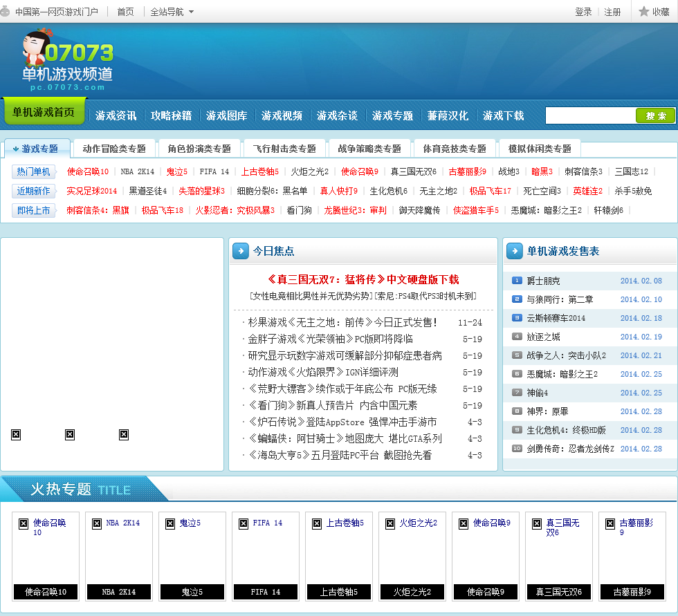Click the 注册 link
Image resolution: width=678 pixels, height=616 pixels.
click(612, 12)
